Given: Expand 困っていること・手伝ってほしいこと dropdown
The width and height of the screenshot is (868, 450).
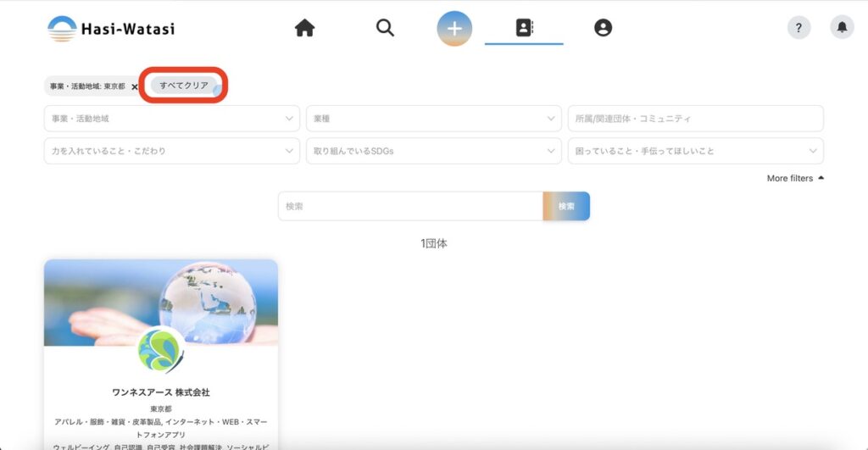Looking at the screenshot, I should click(695, 151).
